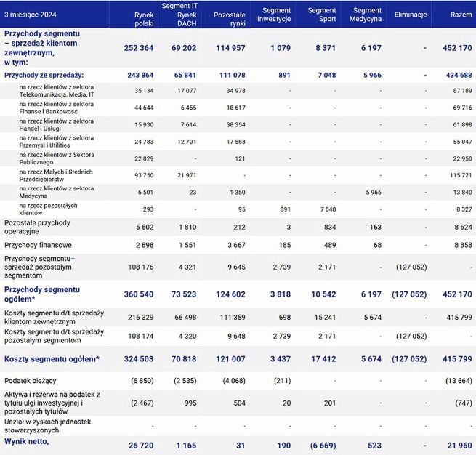Click the Finanse i Bankowość sector row
The image size is (476, 455).
coord(238,108)
